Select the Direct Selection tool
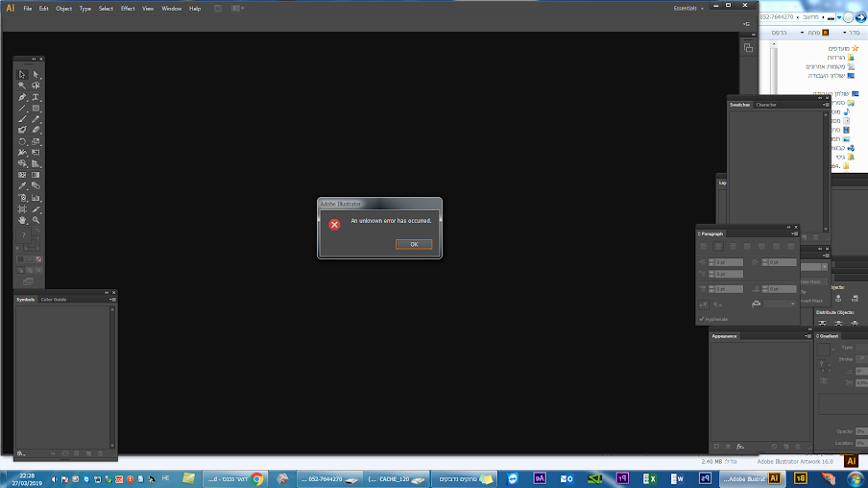The width and height of the screenshot is (868, 488). tap(36, 74)
